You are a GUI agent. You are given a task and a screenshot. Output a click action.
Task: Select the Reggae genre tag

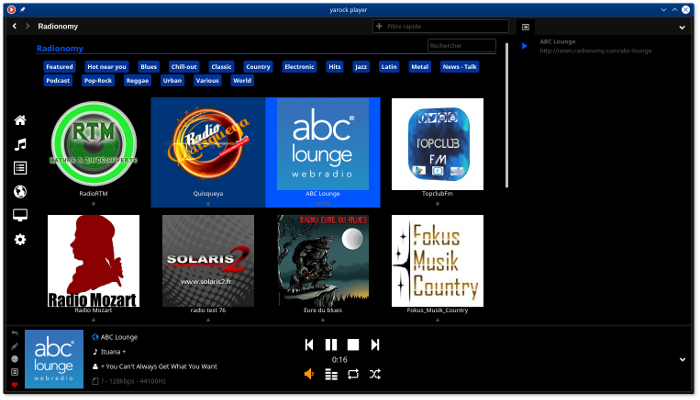(x=137, y=80)
